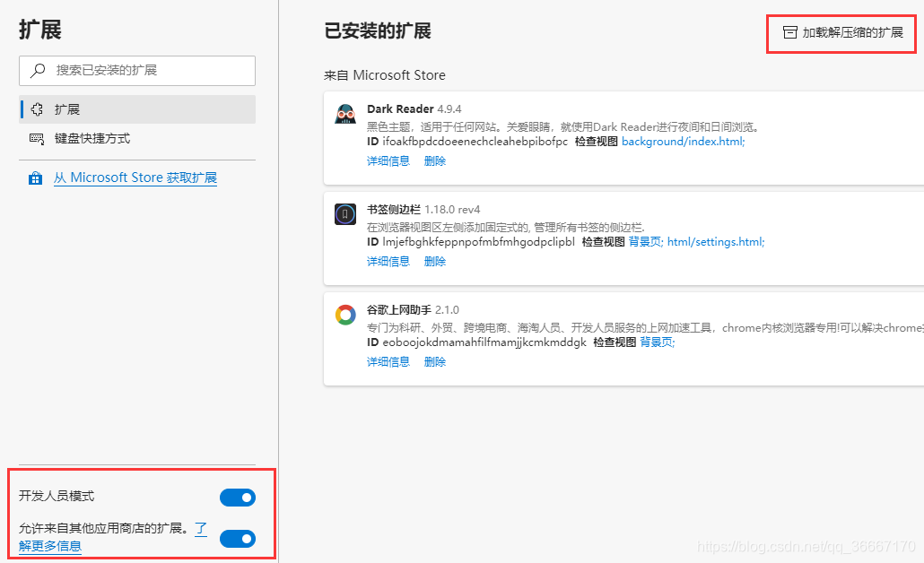Image resolution: width=924 pixels, height=563 pixels.
Task: Click the 谷歌上网助手 description text
Action: (645, 327)
